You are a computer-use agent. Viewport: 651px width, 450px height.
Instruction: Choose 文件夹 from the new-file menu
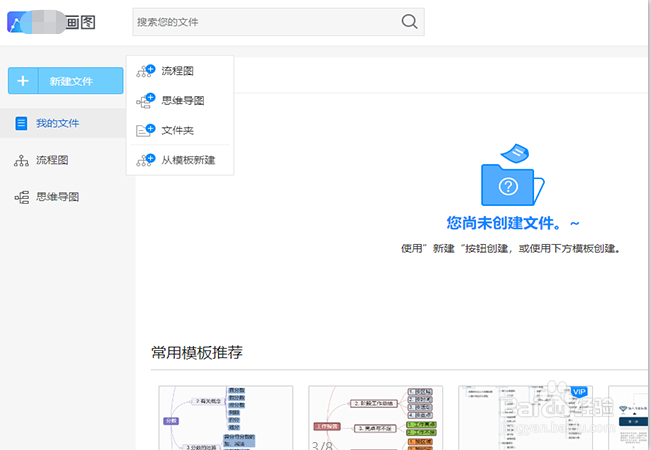(x=180, y=130)
